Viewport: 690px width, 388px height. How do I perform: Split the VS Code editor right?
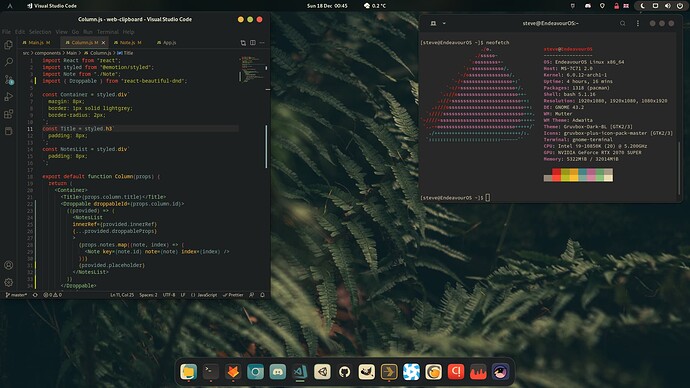(253, 43)
